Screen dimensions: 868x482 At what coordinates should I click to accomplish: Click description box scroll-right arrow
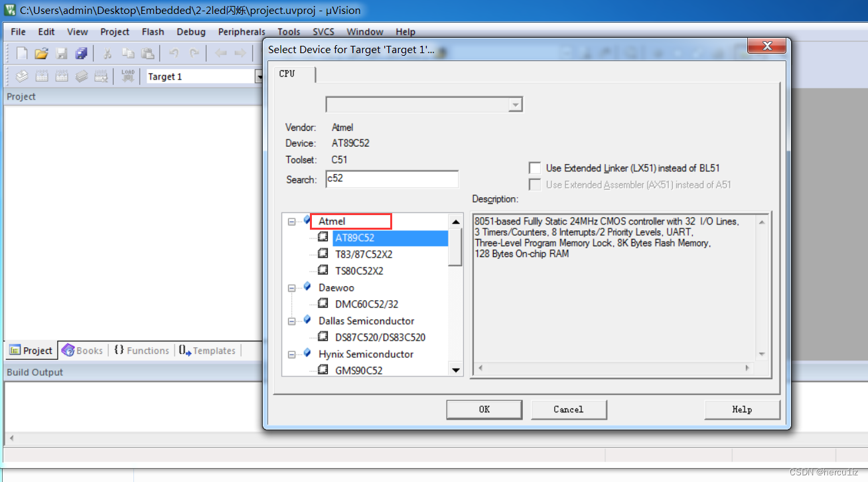[747, 368]
